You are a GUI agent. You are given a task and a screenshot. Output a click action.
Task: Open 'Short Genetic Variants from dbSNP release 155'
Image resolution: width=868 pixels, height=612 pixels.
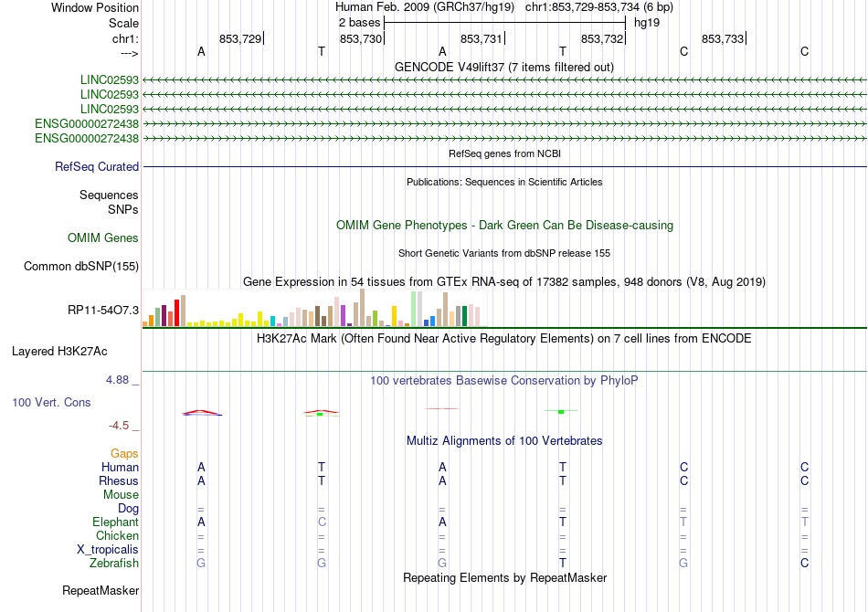504,253
